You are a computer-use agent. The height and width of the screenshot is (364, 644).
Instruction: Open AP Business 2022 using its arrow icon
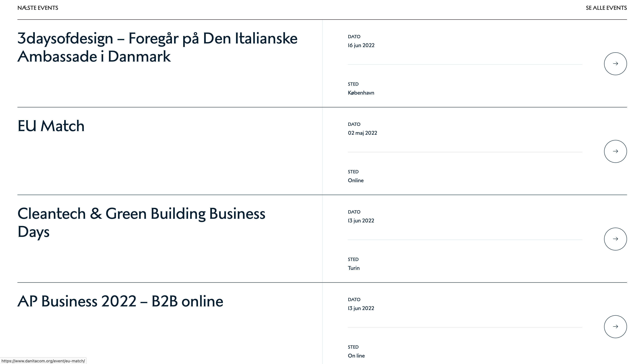pos(615,327)
